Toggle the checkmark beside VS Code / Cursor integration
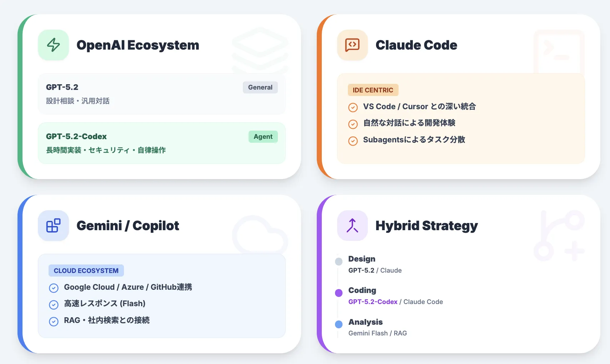Viewport: 610px width, 364px height. [353, 107]
